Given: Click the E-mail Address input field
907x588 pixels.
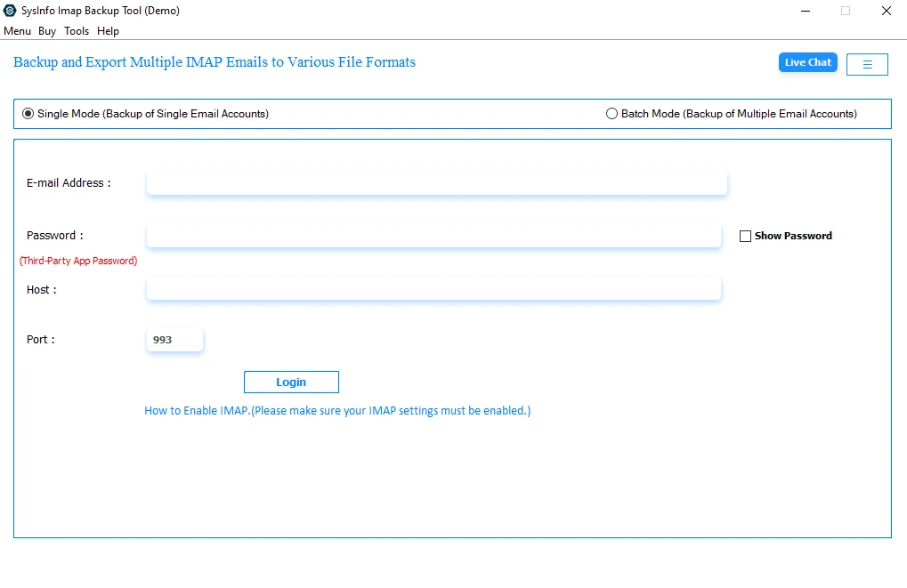Looking at the screenshot, I should (x=436, y=182).
